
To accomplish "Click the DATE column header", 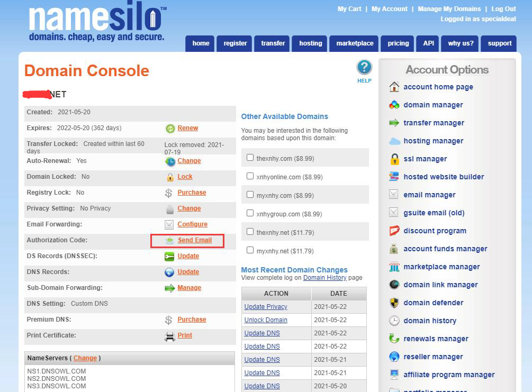I will click(339, 294).
